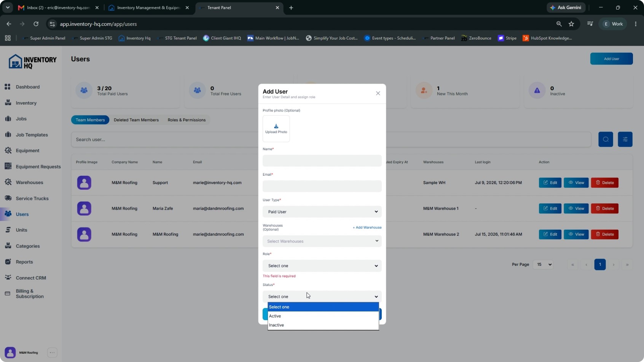Click the Add User button
The height and width of the screenshot is (362, 644).
tap(611, 59)
